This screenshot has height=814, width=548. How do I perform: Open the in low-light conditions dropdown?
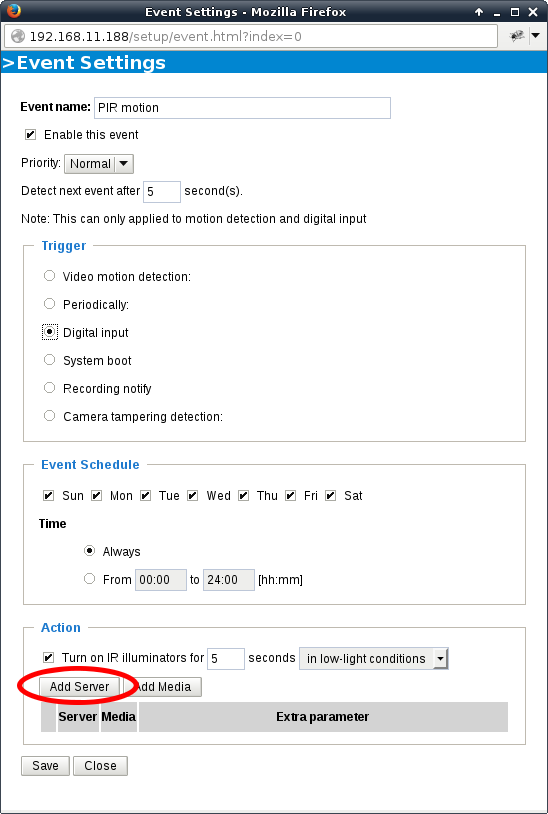pyautogui.click(x=374, y=659)
